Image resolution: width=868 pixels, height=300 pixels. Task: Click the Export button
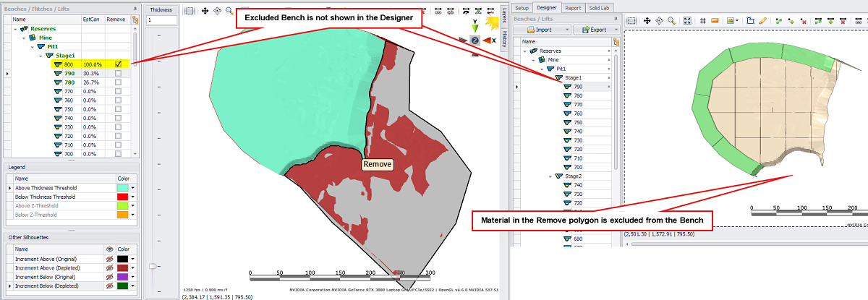point(597,30)
